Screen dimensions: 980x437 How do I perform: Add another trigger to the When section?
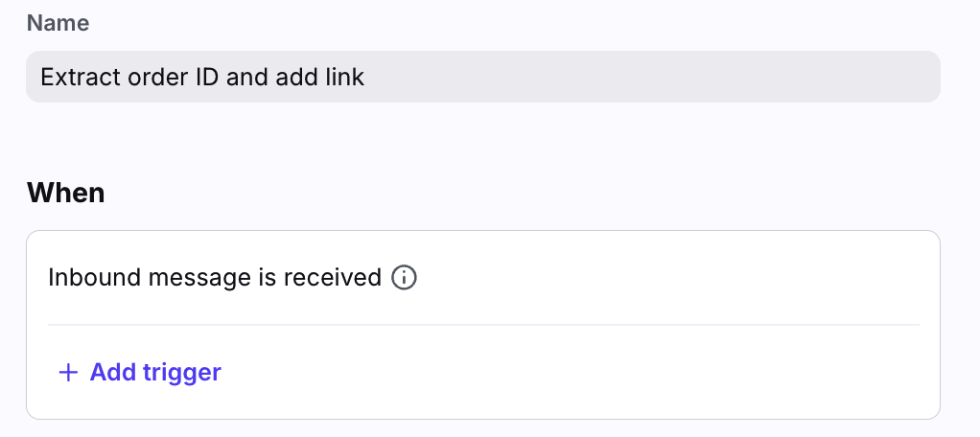(x=140, y=372)
